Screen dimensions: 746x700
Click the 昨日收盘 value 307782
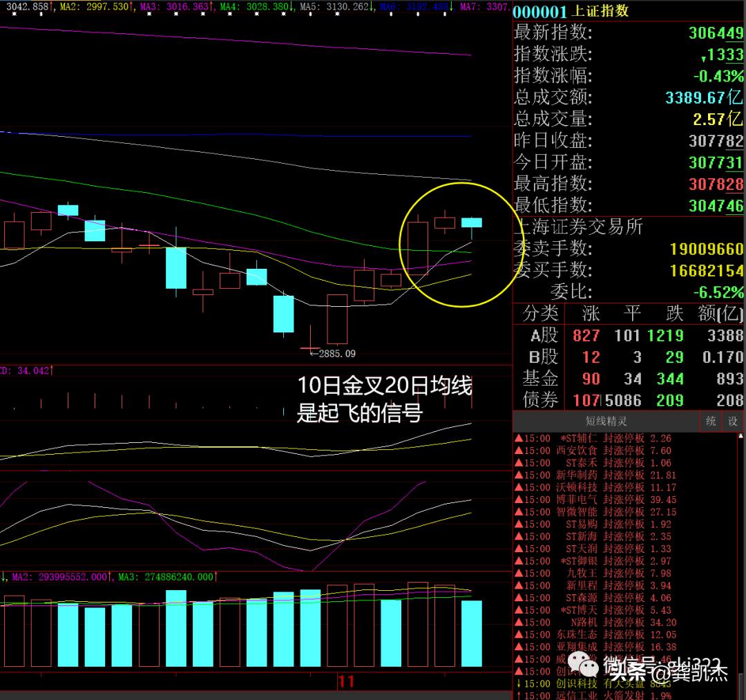716,141
